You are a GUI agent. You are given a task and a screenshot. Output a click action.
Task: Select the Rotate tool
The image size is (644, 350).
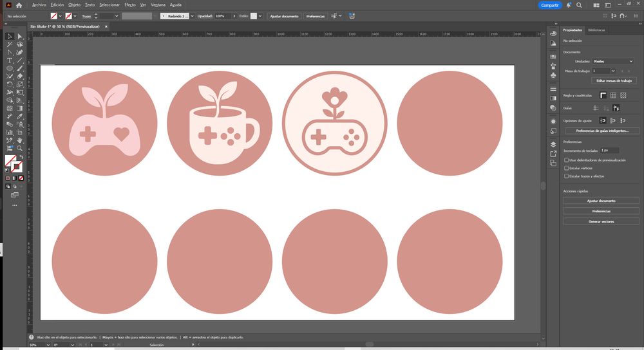tap(10, 84)
